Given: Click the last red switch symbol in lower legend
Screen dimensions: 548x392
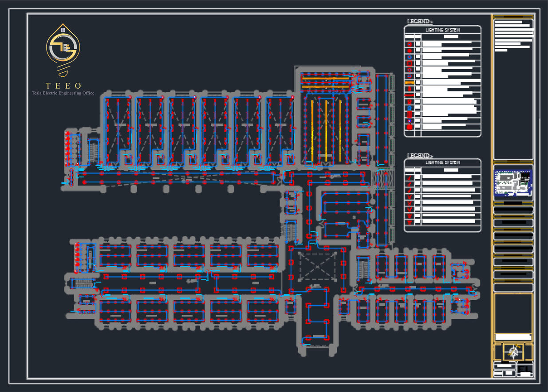Looking at the screenshot, I should [x=409, y=222].
